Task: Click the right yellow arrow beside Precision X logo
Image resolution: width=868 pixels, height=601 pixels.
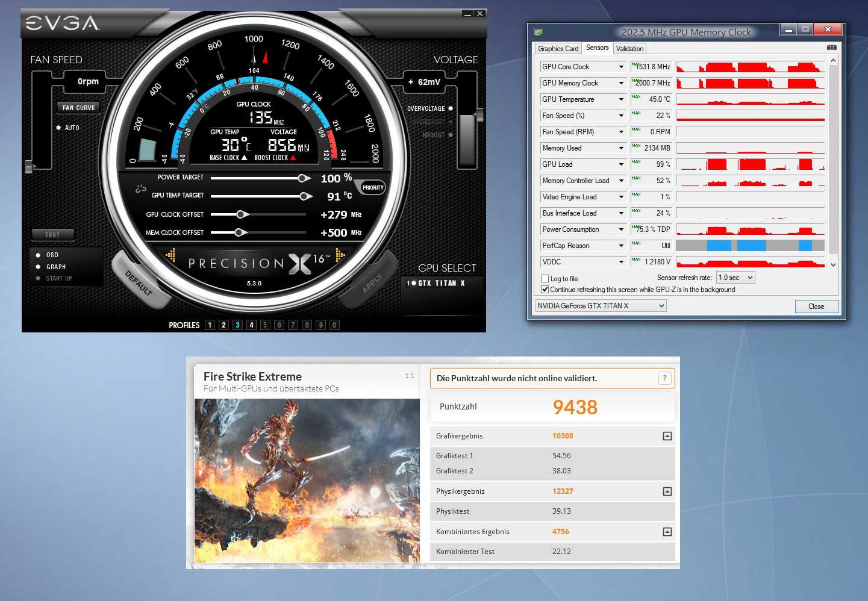Action: tap(340, 256)
